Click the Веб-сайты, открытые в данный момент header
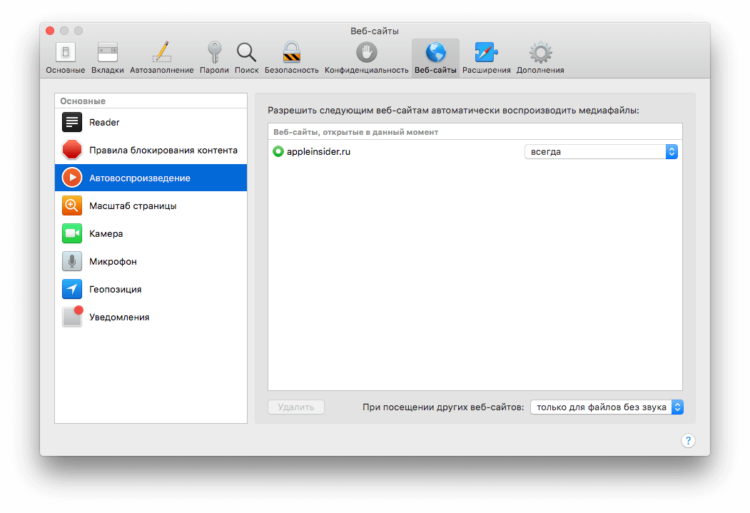 [x=355, y=132]
